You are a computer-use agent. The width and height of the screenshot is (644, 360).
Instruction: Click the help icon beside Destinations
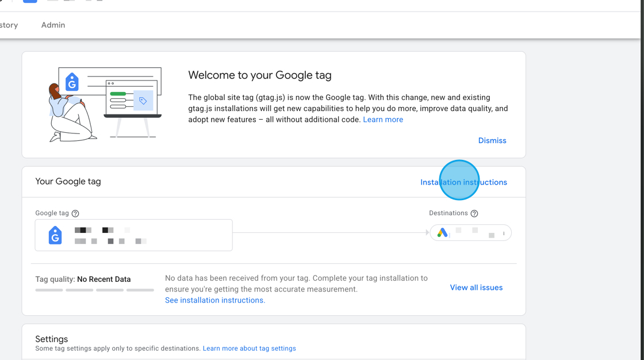tap(474, 213)
